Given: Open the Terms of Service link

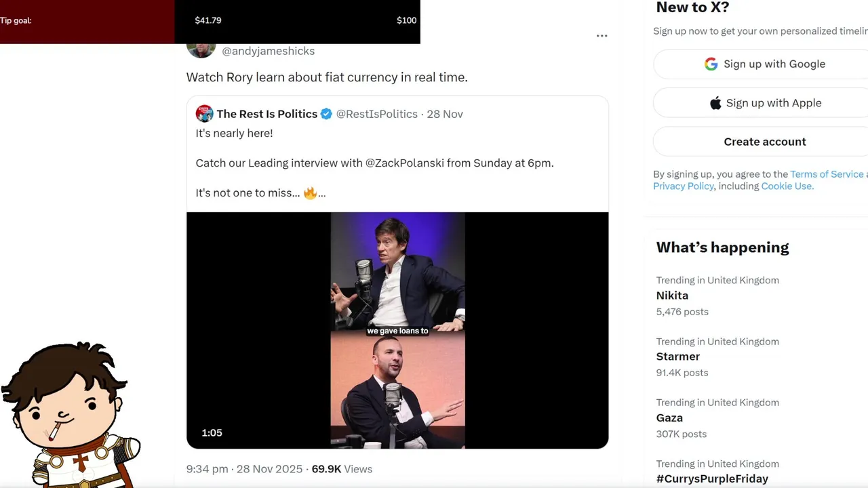Looking at the screenshot, I should pos(827,174).
